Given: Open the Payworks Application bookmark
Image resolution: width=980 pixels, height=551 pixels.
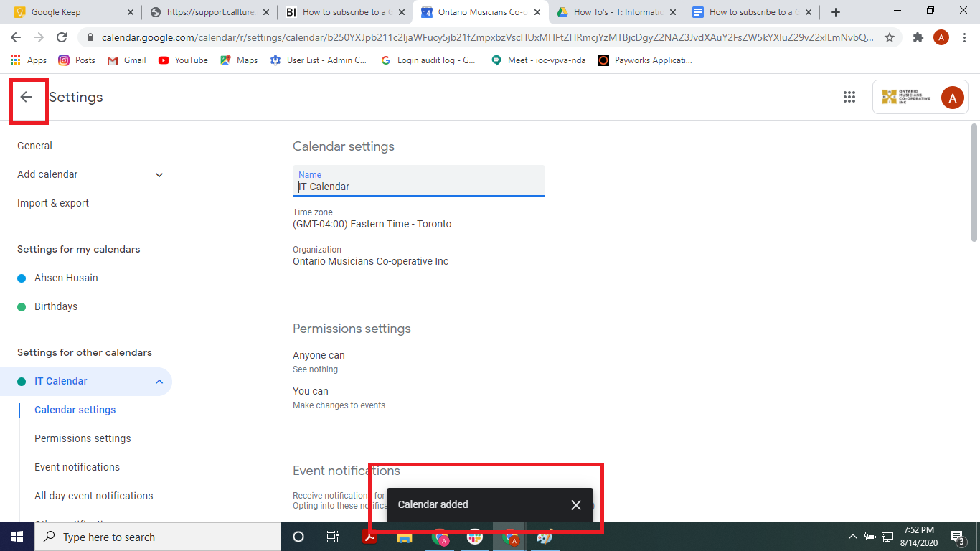Looking at the screenshot, I should point(645,60).
